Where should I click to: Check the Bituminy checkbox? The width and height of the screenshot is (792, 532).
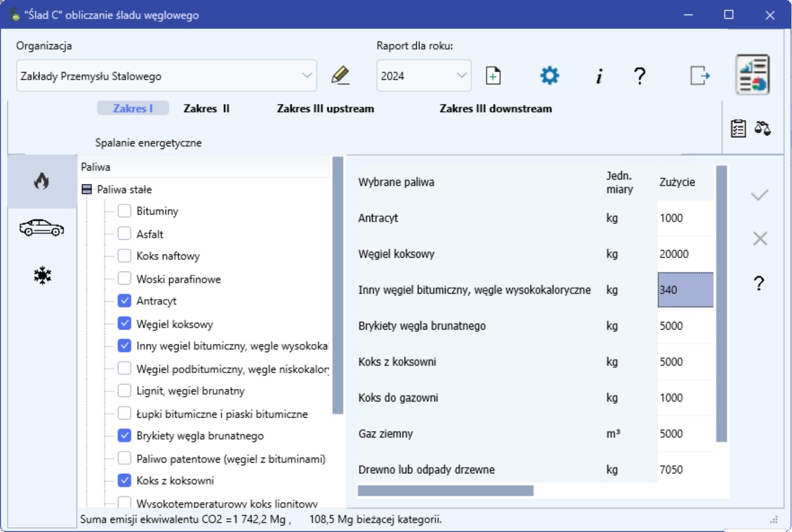[124, 211]
